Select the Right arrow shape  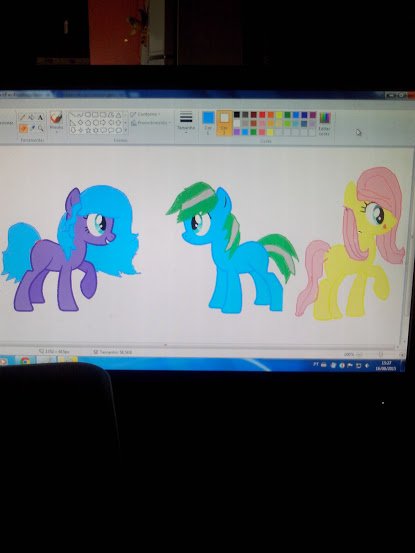tap(103, 122)
